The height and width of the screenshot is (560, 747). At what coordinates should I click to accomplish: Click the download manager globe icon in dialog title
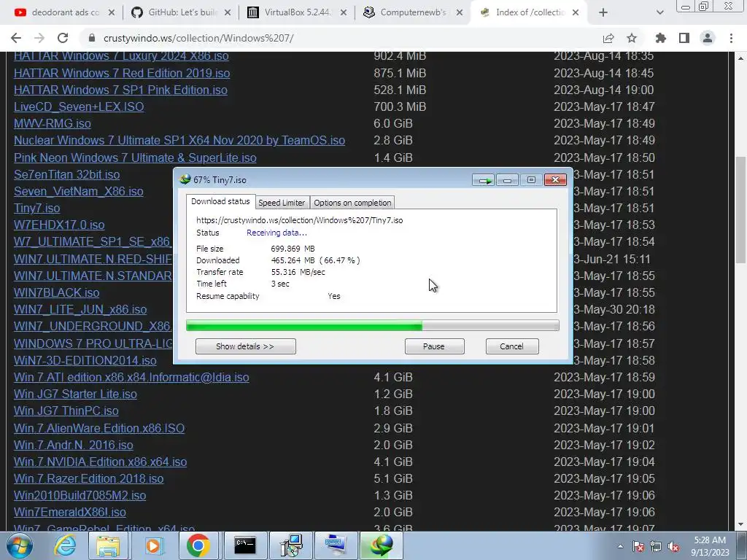[x=185, y=179]
